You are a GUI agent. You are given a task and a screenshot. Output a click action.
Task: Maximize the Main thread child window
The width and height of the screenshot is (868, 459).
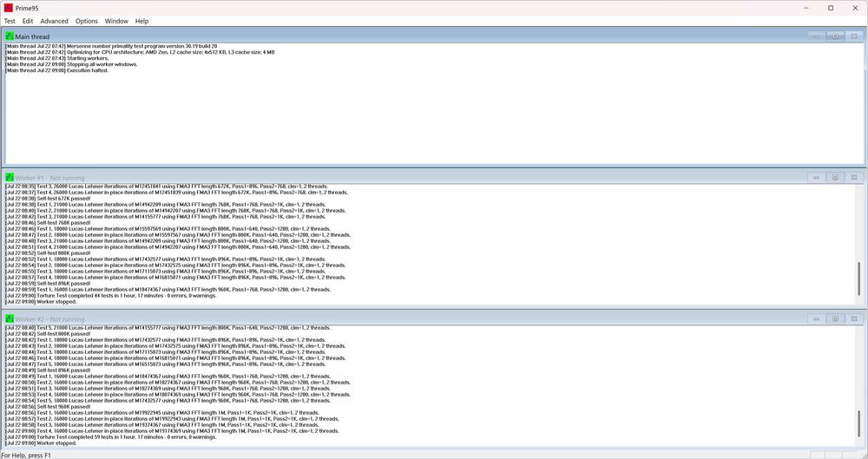click(835, 36)
